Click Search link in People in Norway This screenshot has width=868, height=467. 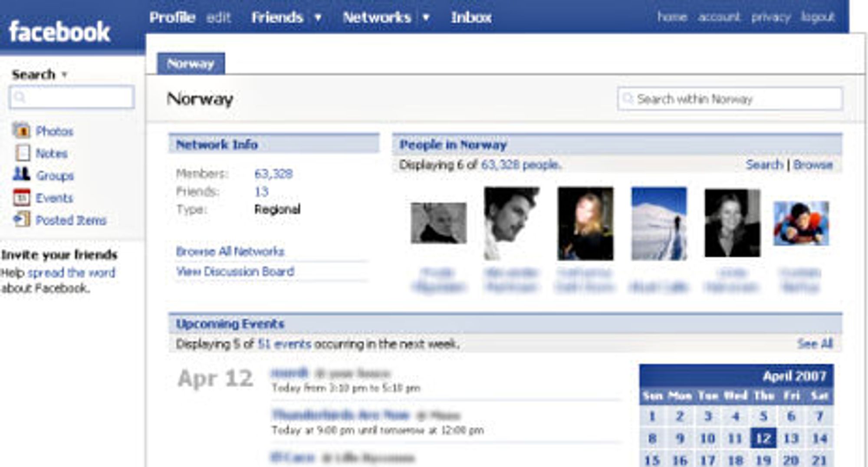tap(764, 164)
